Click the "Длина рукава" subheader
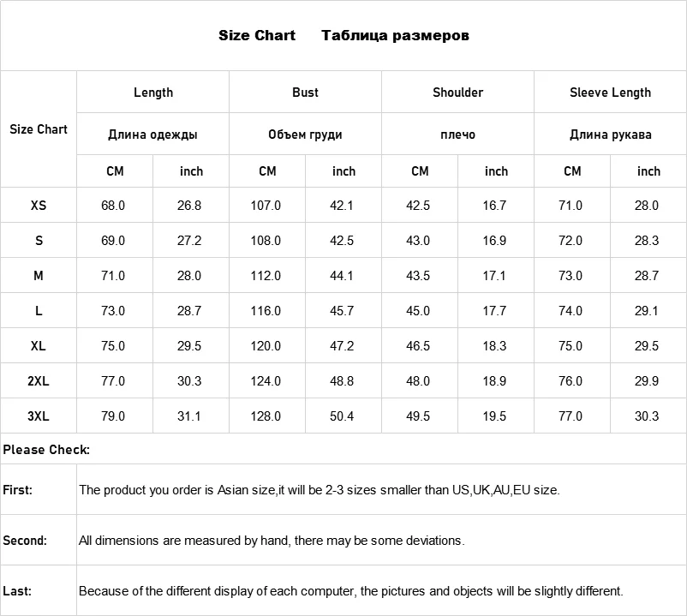Viewport: 687px width, 616px height. 610,135
